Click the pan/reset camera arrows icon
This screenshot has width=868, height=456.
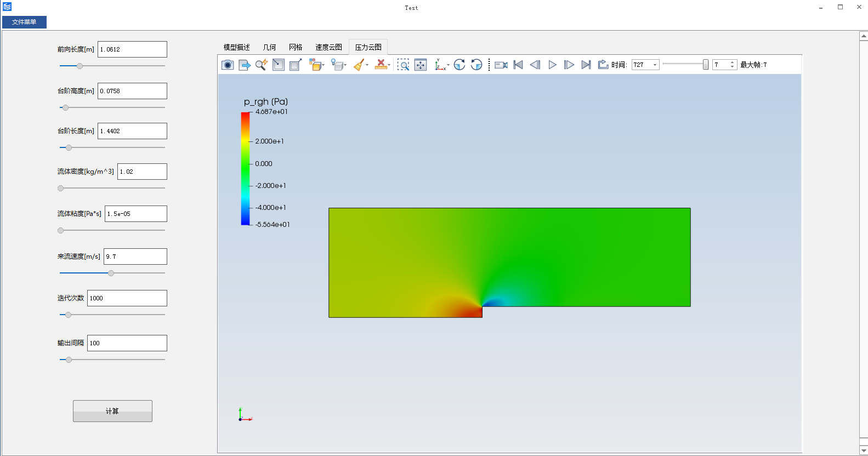pyautogui.click(x=421, y=65)
